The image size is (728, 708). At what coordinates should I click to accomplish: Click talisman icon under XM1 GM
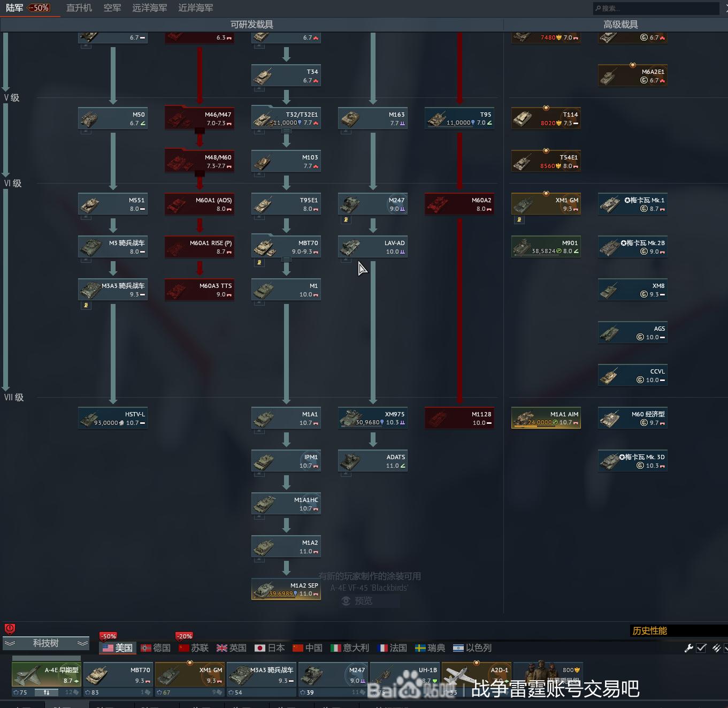pos(519,219)
